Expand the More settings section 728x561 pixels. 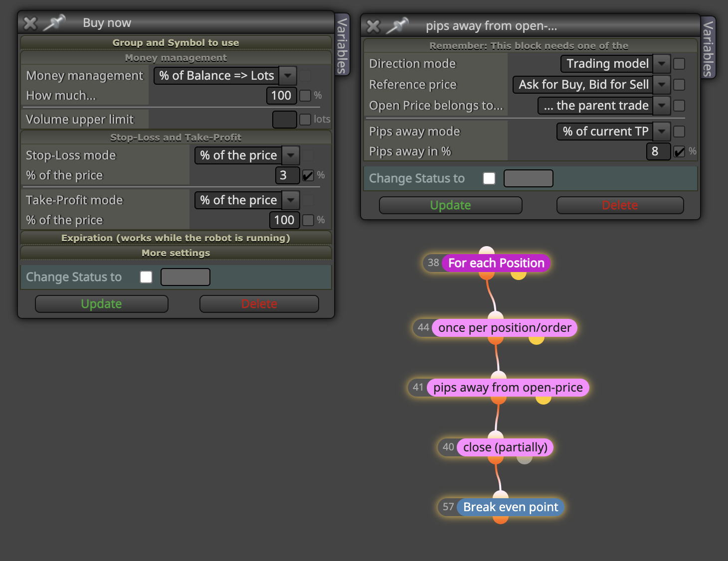coord(176,253)
